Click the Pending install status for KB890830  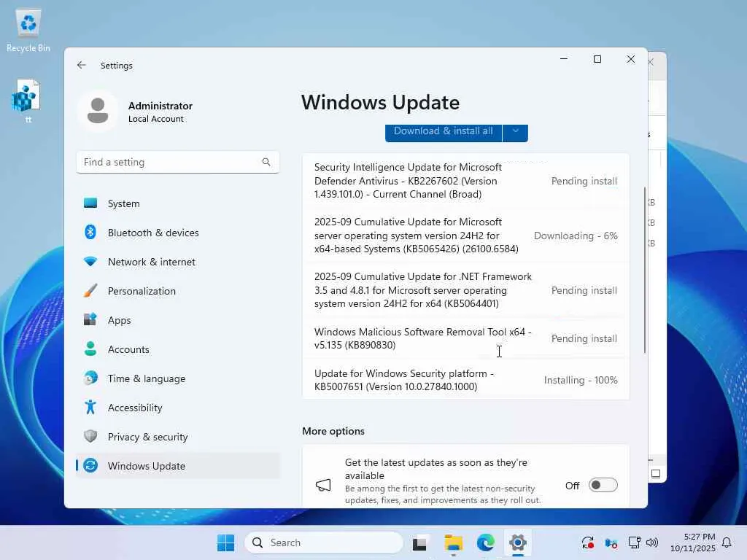pos(584,338)
